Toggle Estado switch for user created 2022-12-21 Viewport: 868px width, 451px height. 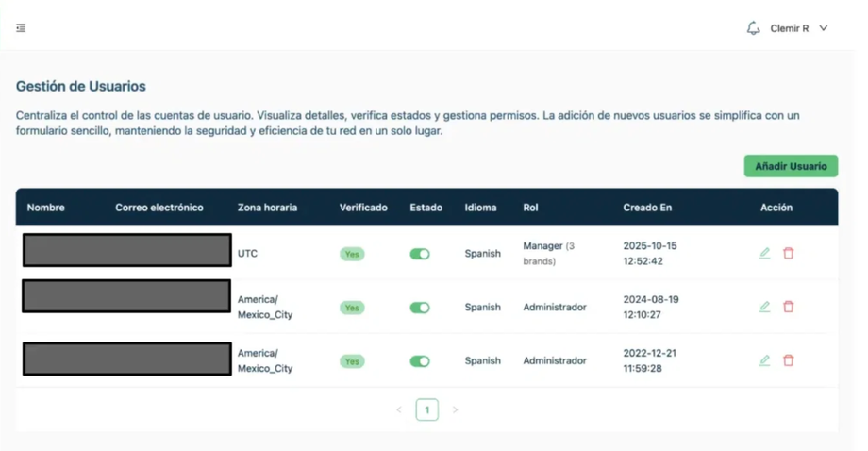[420, 361]
